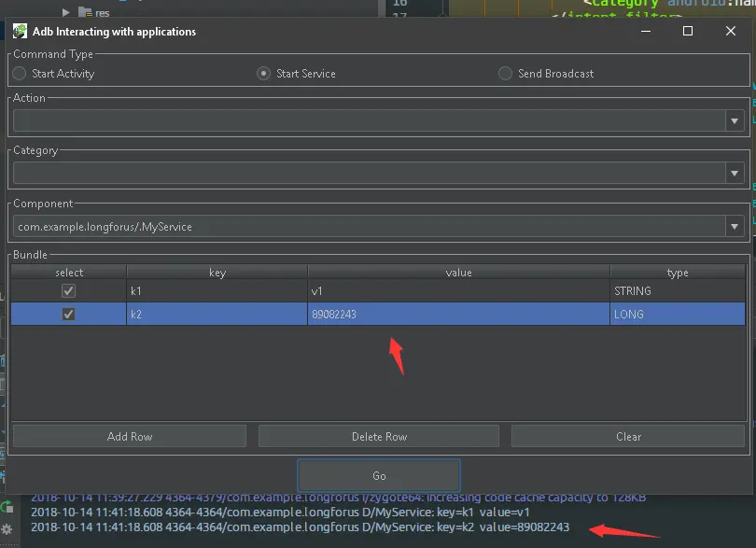Open the Action dropdown arrow
756x548 pixels.
click(x=735, y=120)
